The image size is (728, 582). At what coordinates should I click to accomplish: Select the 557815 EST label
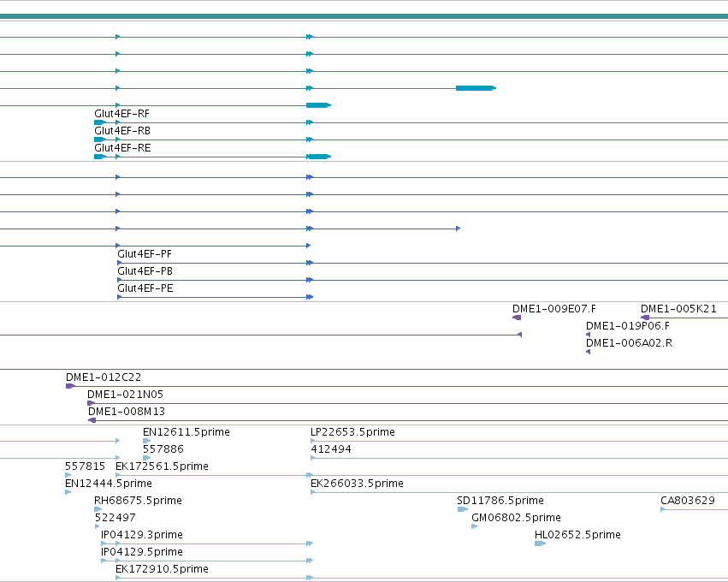tap(85, 466)
